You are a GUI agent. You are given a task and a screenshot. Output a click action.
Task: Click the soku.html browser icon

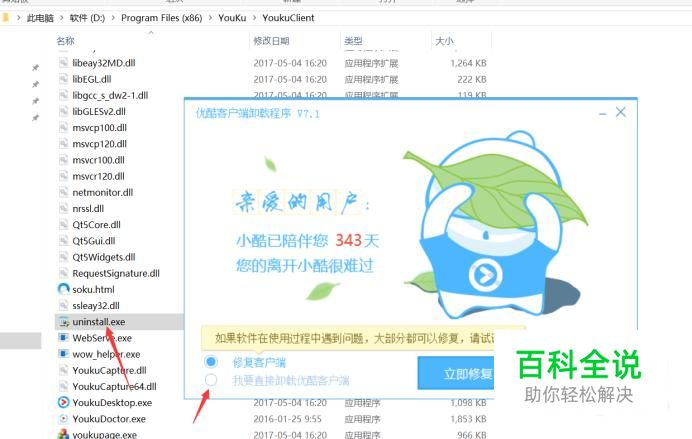pos(64,289)
